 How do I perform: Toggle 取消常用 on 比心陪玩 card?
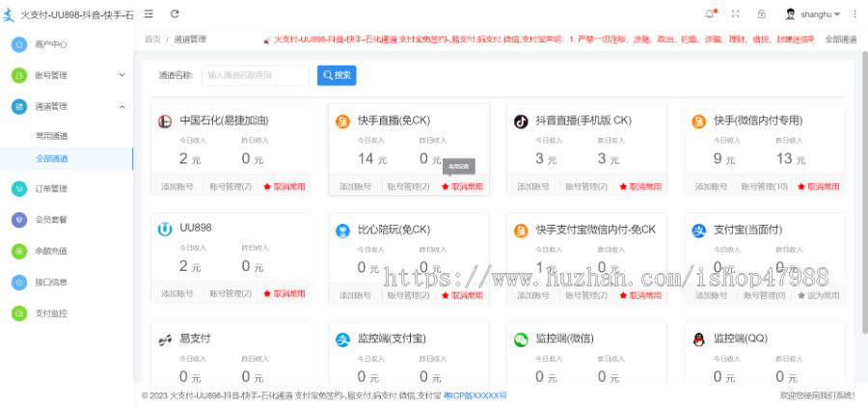point(462,295)
